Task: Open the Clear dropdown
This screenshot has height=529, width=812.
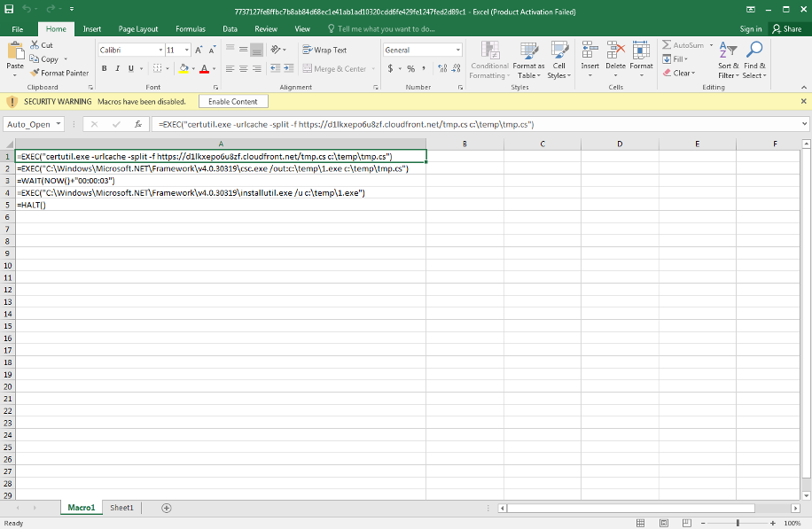Action: [x=679, y=73]
